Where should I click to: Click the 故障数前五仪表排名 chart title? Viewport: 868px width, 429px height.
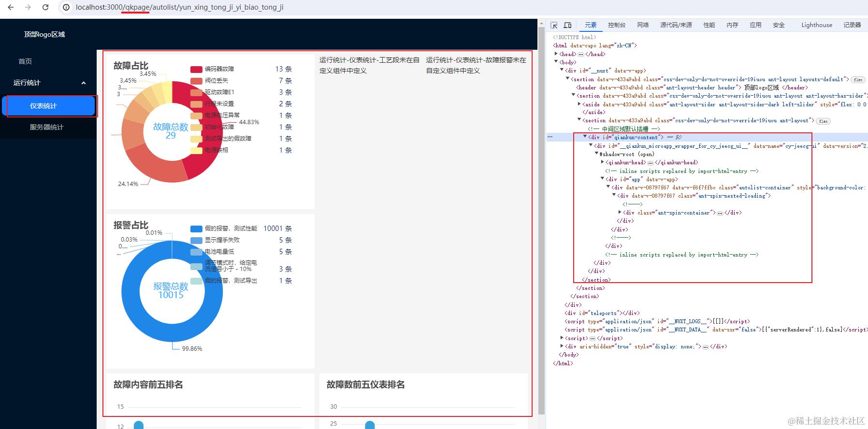click(x=366, y=385)
